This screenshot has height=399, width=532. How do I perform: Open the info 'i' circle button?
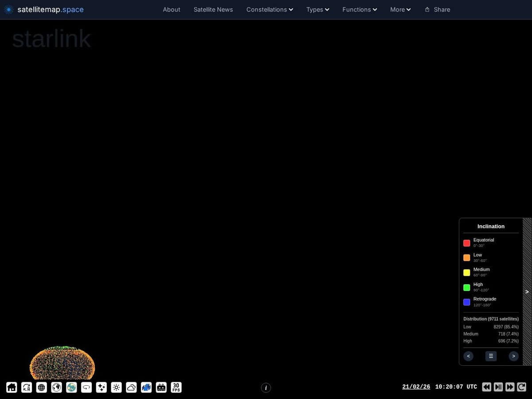[x=266, y=388]
